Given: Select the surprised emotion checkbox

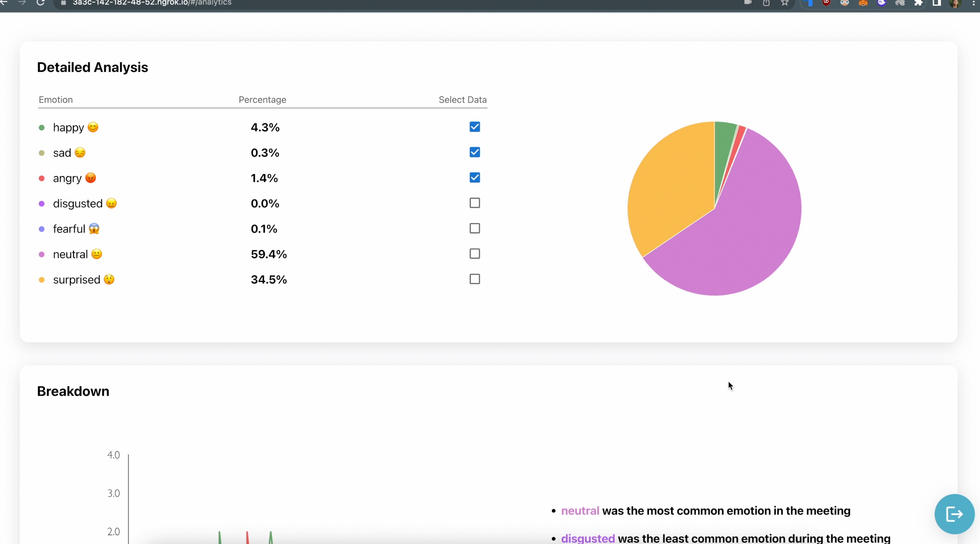Looking at the screenshot, I should 475,279.
